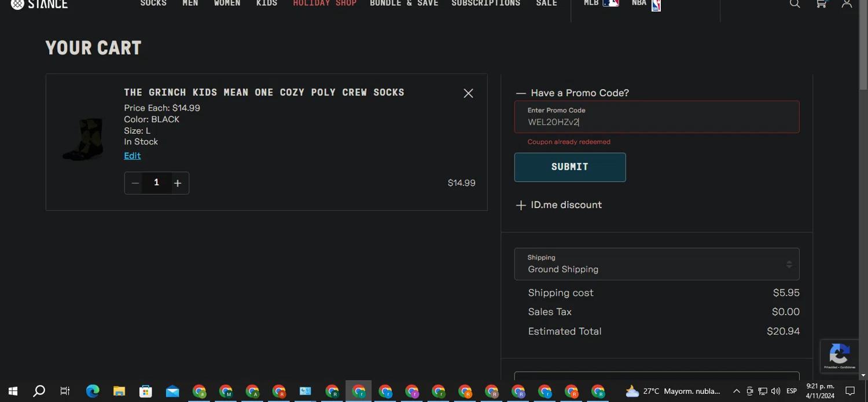Submit the promo code
Viewport: 868px width, 402px height.
click(570, 167)
